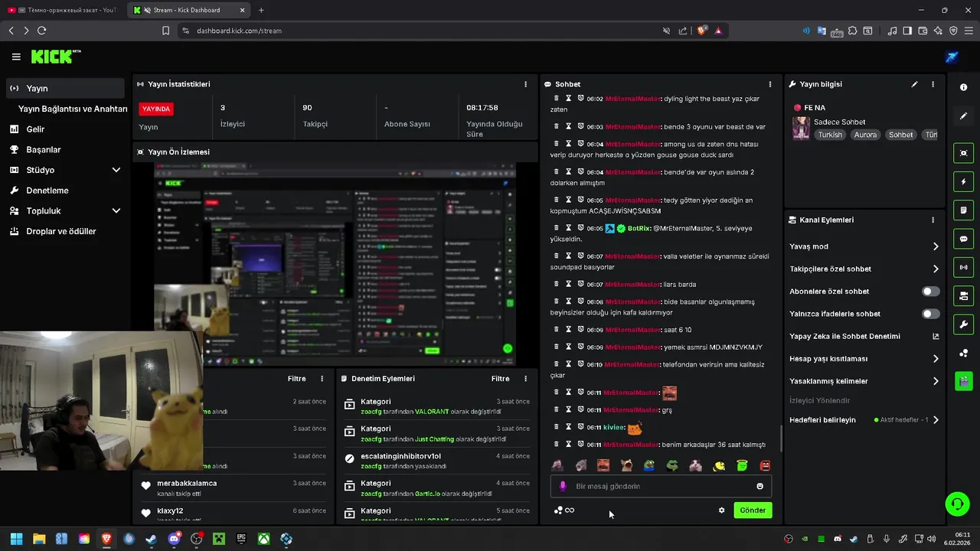Click kiviee username in chat

click(x=613, y=427)
